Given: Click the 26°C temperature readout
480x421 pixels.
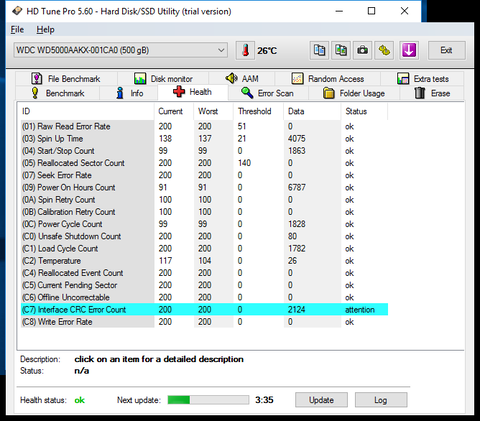Looking at the screenshot, I should click(267, 51).
